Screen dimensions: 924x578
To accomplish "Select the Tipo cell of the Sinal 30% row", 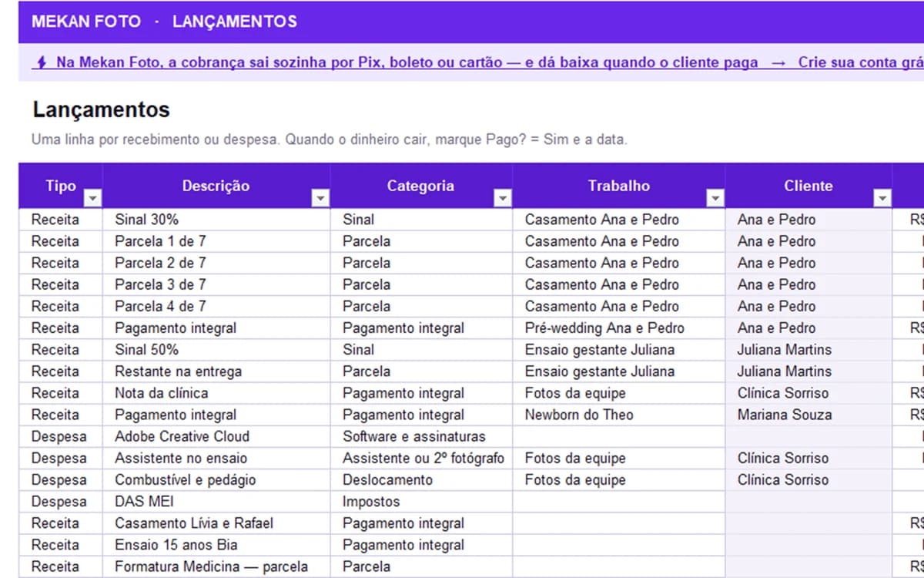I will (61, 220).
